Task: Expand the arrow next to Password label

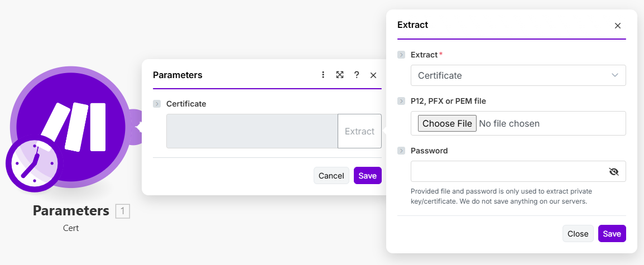Action: [x=401, y=151]
